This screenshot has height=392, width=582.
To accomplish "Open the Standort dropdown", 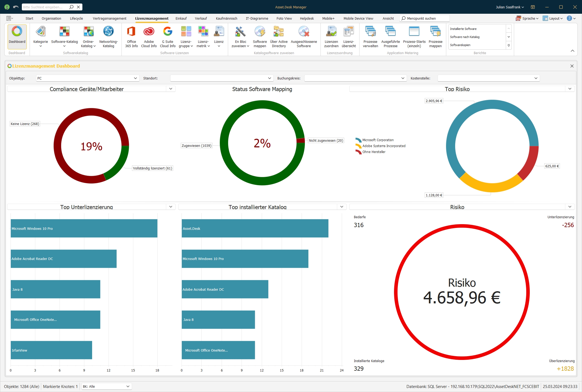I will coord(269,78).
